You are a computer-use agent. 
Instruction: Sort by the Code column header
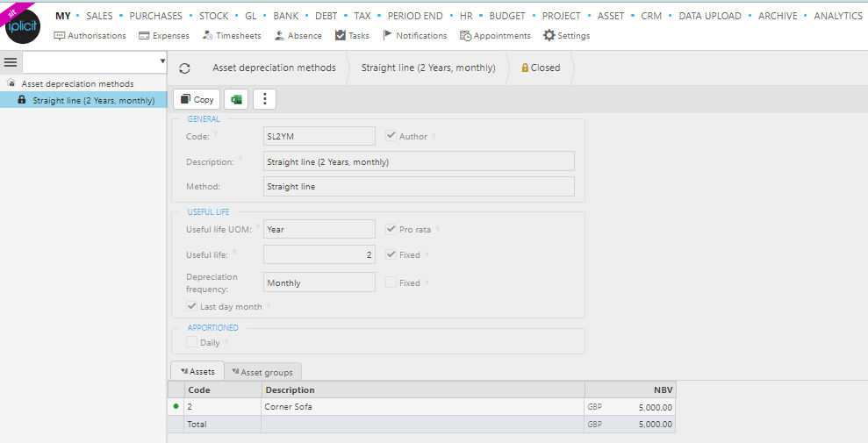(223, 389)
